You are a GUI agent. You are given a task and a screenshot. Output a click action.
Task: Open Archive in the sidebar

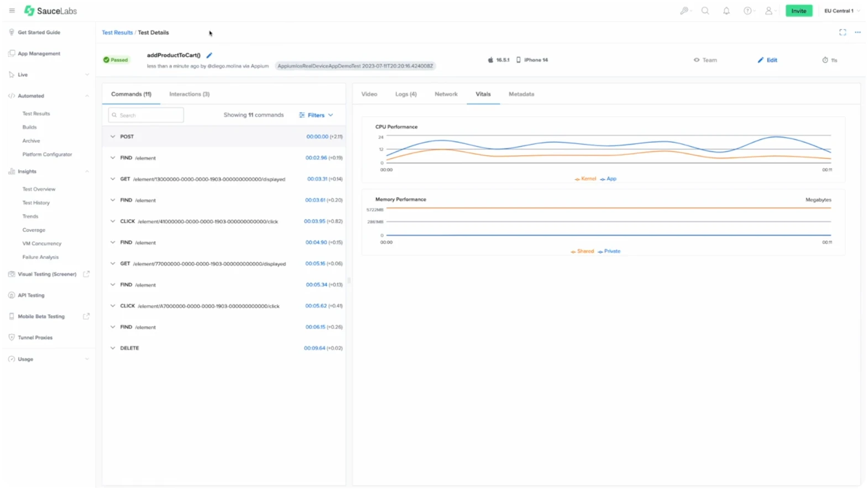point(31,140)
